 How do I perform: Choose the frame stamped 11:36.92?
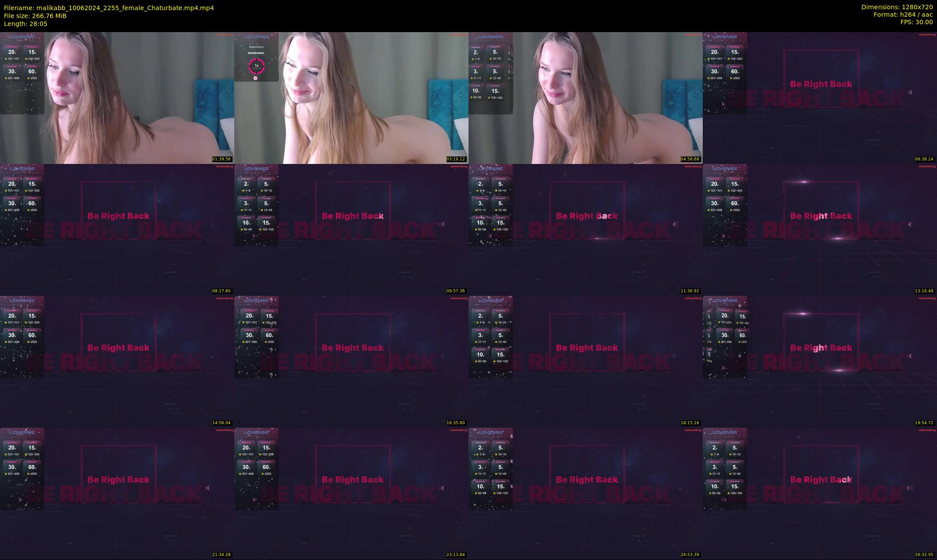(x=585, y=229)
